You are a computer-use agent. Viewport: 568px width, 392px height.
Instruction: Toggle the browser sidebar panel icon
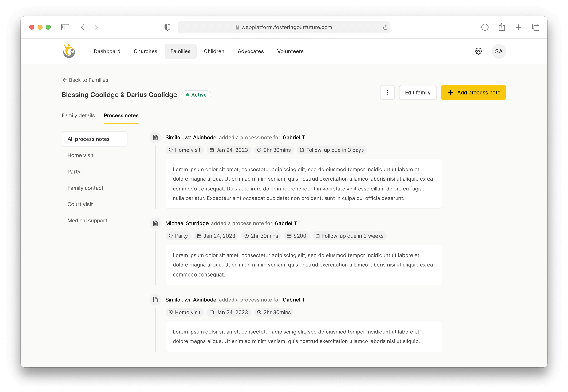65,27
